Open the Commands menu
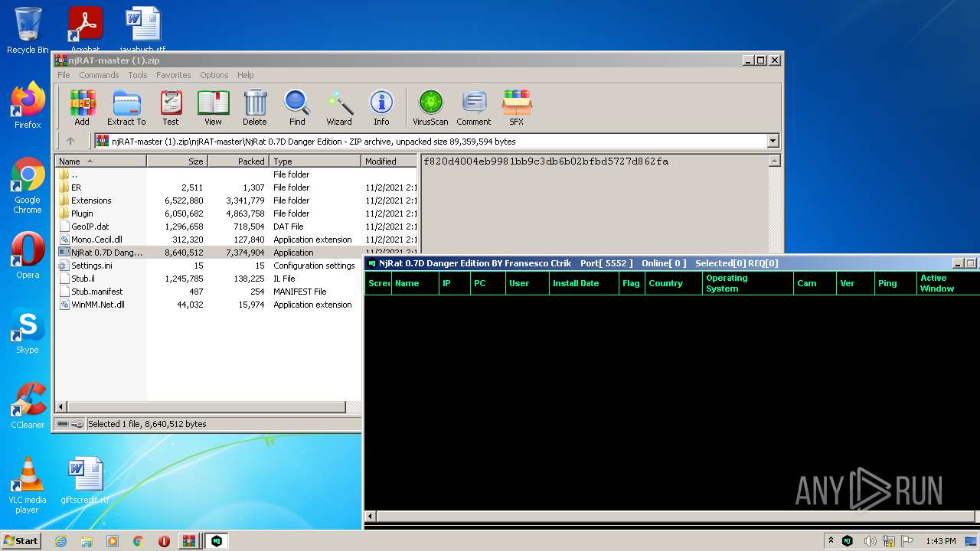The height and width of the screenshot is (551, 980). pos(99,75)
